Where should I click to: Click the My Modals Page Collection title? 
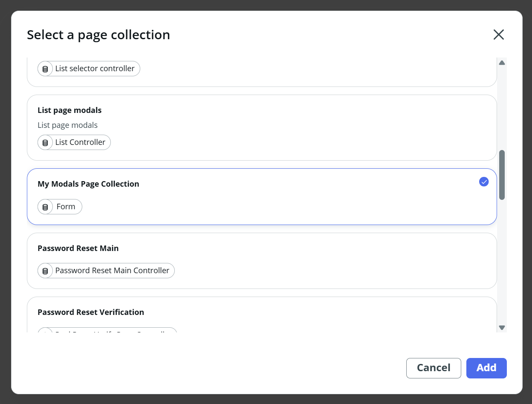point(88,184)
